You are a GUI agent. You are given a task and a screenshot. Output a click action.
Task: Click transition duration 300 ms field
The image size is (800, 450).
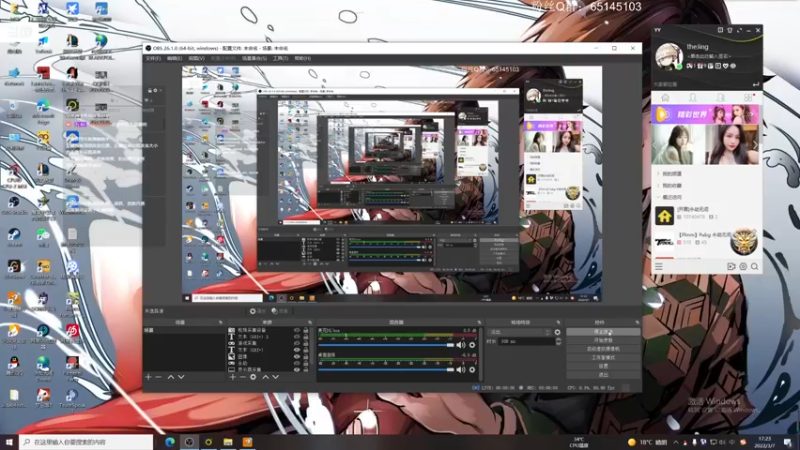526,341
